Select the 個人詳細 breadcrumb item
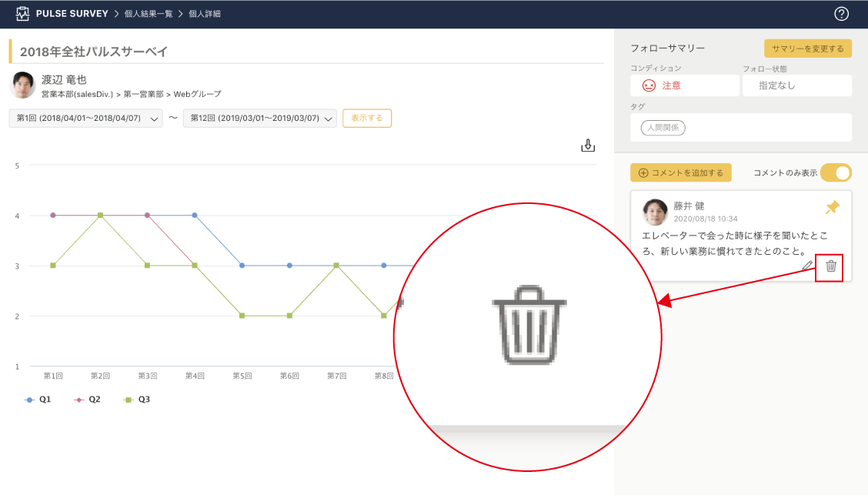The width and height of the screenshot is (868, 495). 205,14
